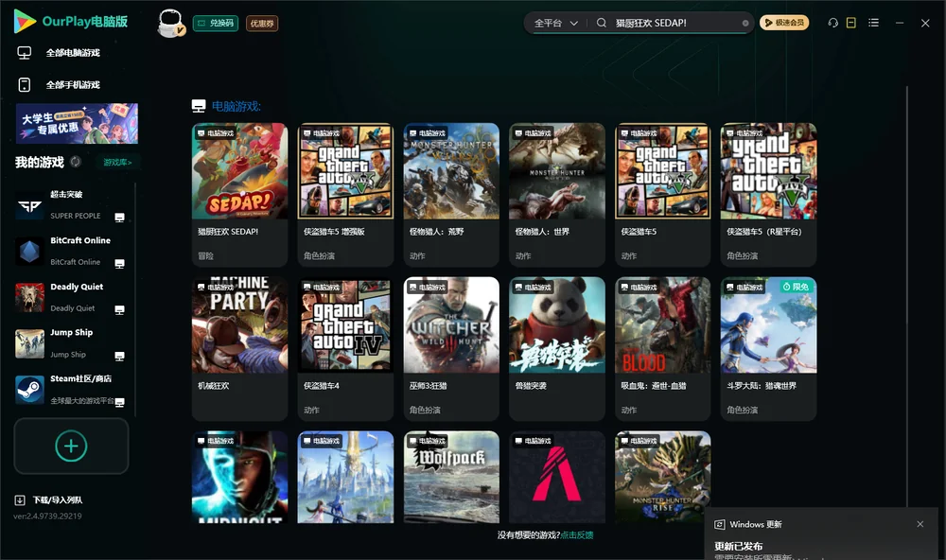
Task: Click the 电脑游戏 badge on the Wolfpack card
Action: click(x=427, y=441)
